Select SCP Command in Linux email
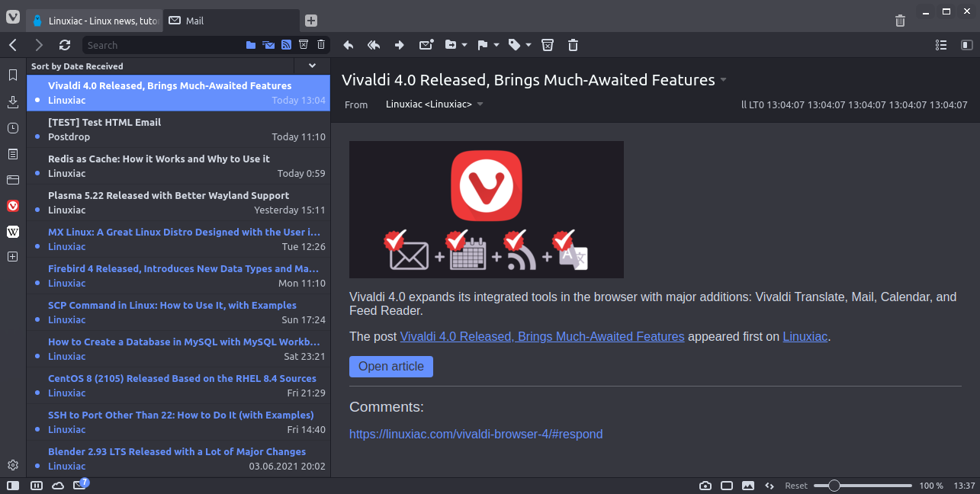Screen dimensions: 980x494 tap(178, 313)
